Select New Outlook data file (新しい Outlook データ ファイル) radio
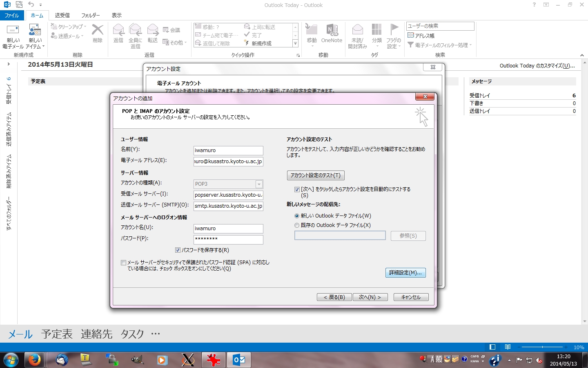Image resolution: width=588 pixels, height=368 pixels. 297,215
